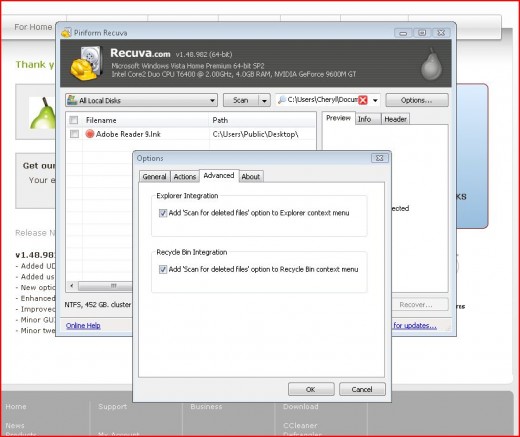Image resolution: width=520 pixels, height=437 pixels.
Task: Close the Piriform Recuva window
Action: tap(441, 33)
